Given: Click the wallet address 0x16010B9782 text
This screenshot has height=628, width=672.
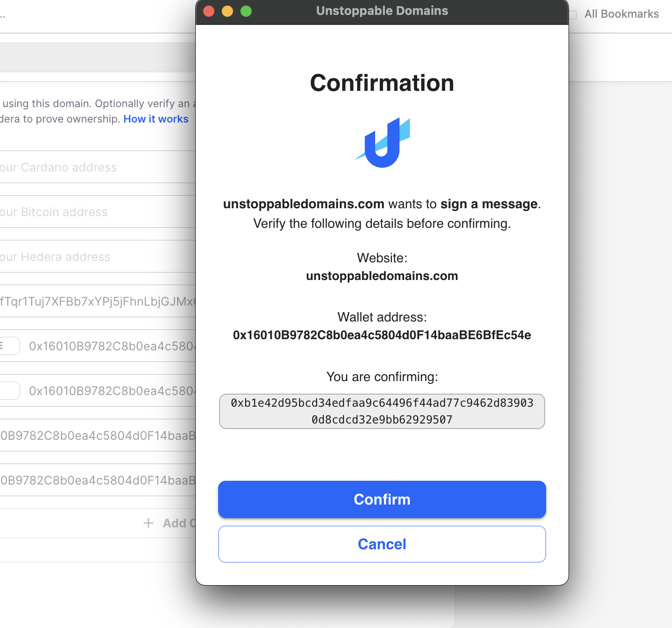Looking at the screenshot, I should [x=382, y=335].
